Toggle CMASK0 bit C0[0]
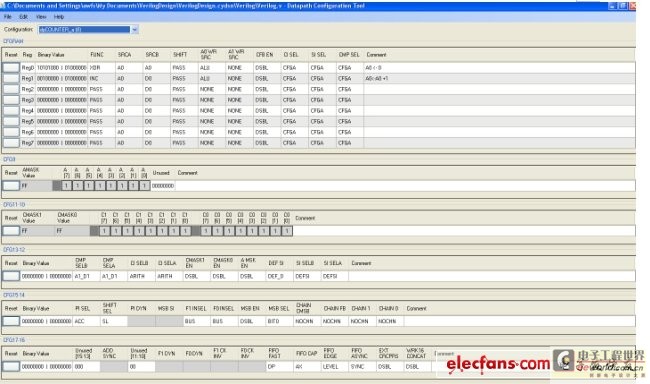 tap(287, 231)
